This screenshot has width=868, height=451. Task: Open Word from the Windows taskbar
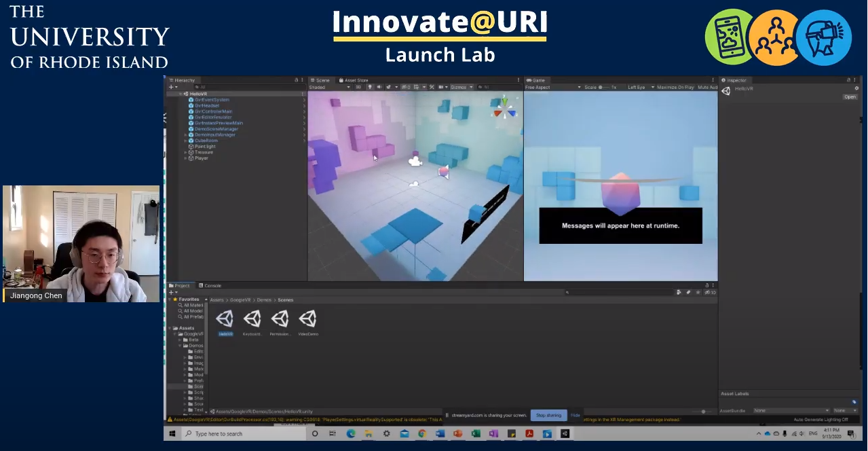pos(440,433)
